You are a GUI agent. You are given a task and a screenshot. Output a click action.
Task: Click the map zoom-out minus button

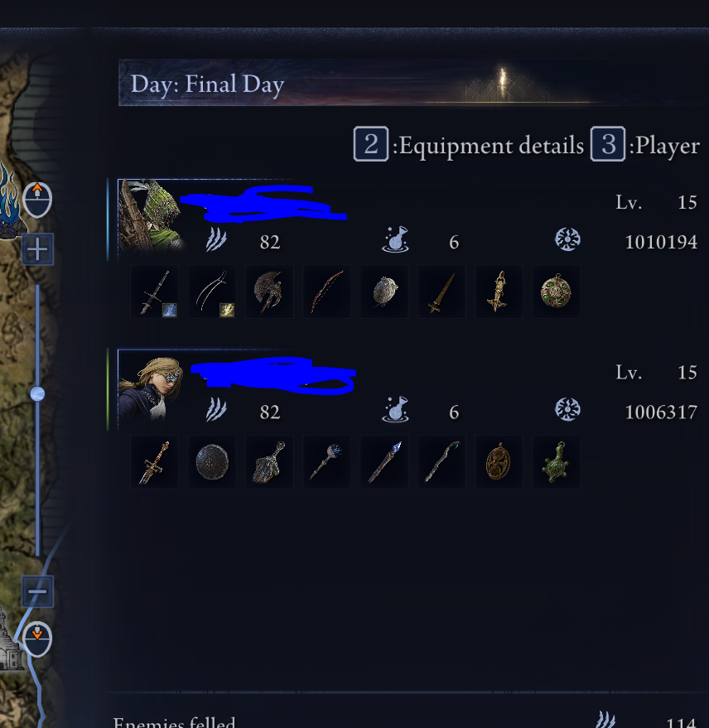37,591
